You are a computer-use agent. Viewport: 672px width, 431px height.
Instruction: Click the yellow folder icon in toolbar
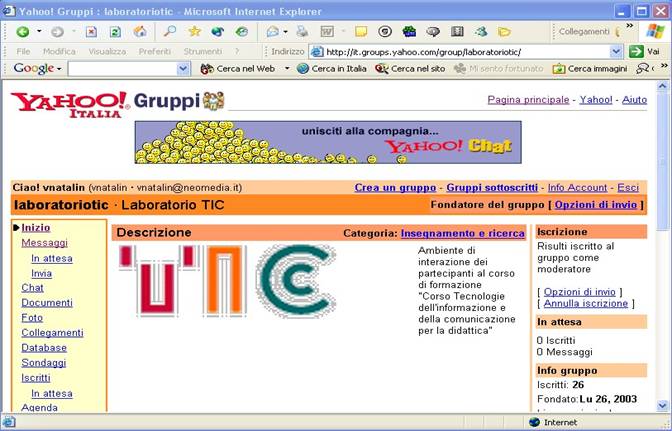504,32
